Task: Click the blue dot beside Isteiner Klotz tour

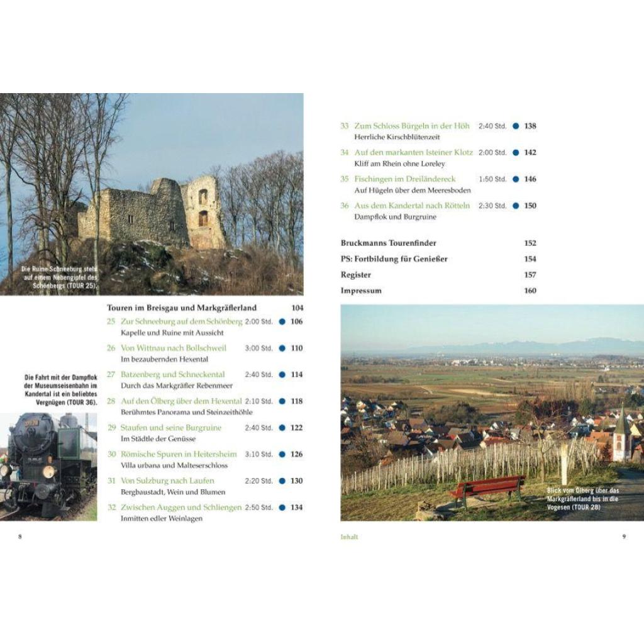Action: pos(516,152)
